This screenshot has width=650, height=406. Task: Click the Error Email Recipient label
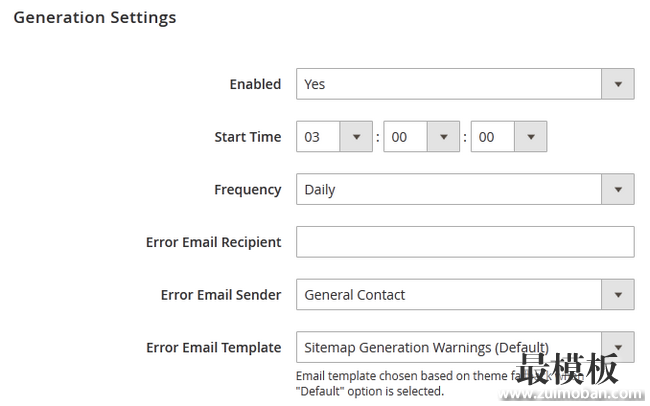coord(213,242)
